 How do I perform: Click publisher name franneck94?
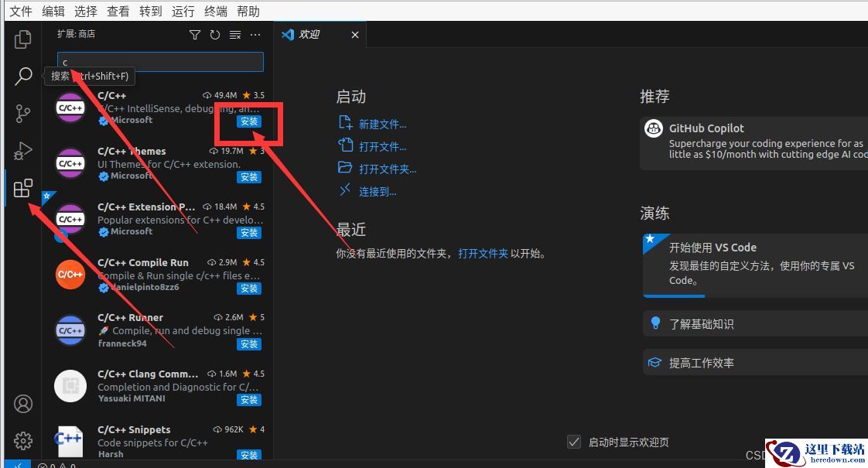tap(122, 343)
